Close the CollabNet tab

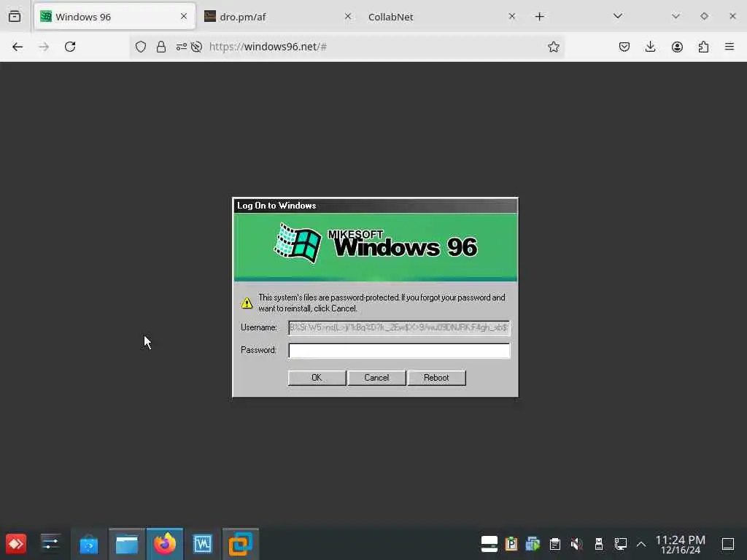[511, 17]
